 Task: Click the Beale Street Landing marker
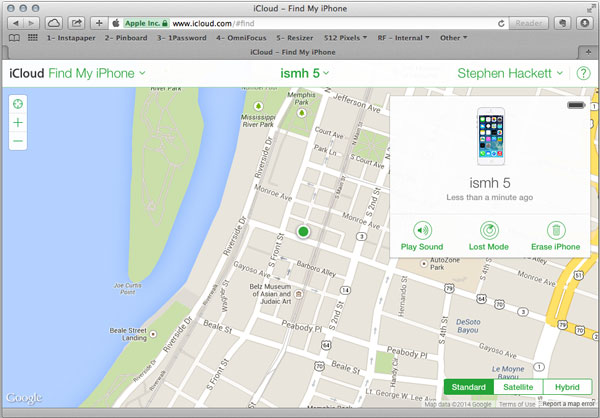[x=153, y=334]
